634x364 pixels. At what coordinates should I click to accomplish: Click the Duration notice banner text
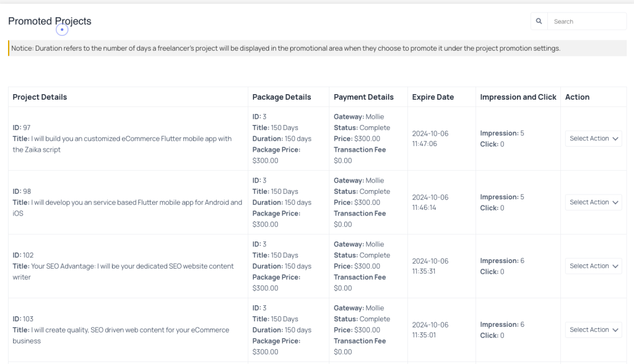[285, 48]
